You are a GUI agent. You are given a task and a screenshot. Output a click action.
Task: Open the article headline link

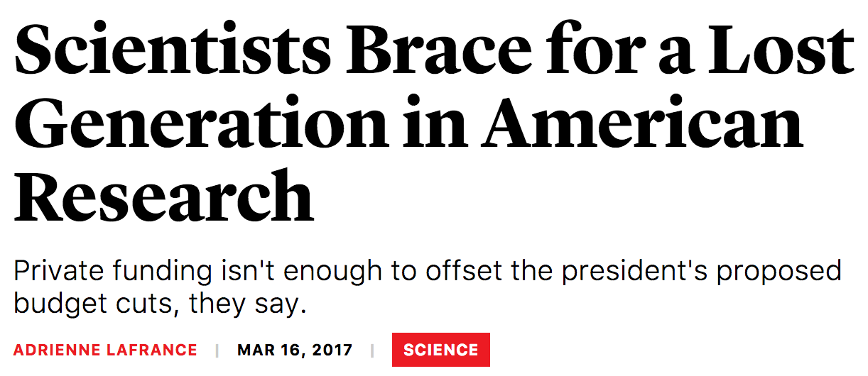pos(433,121)
